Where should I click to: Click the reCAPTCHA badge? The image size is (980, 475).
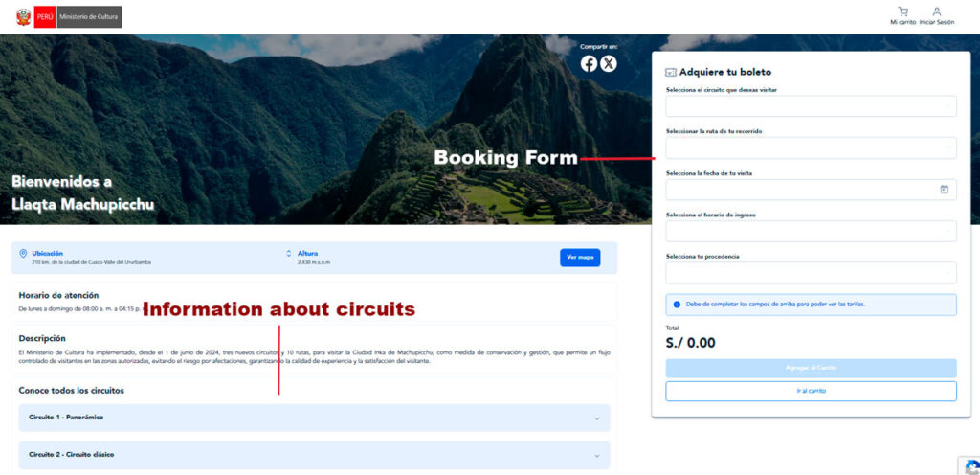point(969,464)
